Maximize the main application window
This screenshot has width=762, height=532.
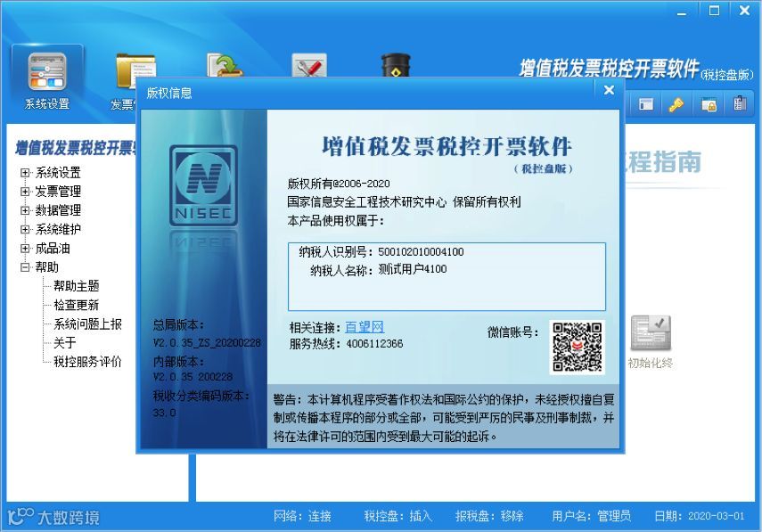point(714,11)
